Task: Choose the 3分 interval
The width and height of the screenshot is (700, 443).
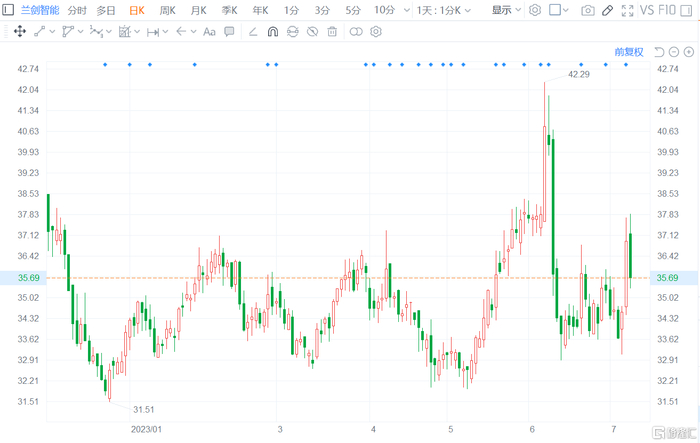Action: (x=322, y=10)
